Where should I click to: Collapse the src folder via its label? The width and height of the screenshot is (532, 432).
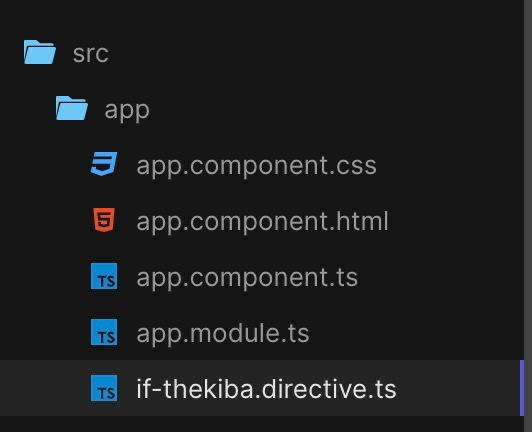[x=91, y=54]
